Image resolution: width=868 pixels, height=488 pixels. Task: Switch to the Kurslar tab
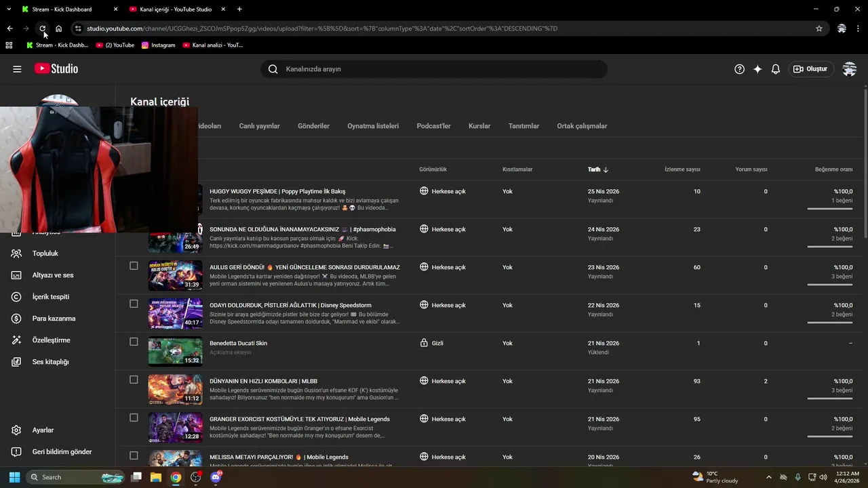[479, 126]
